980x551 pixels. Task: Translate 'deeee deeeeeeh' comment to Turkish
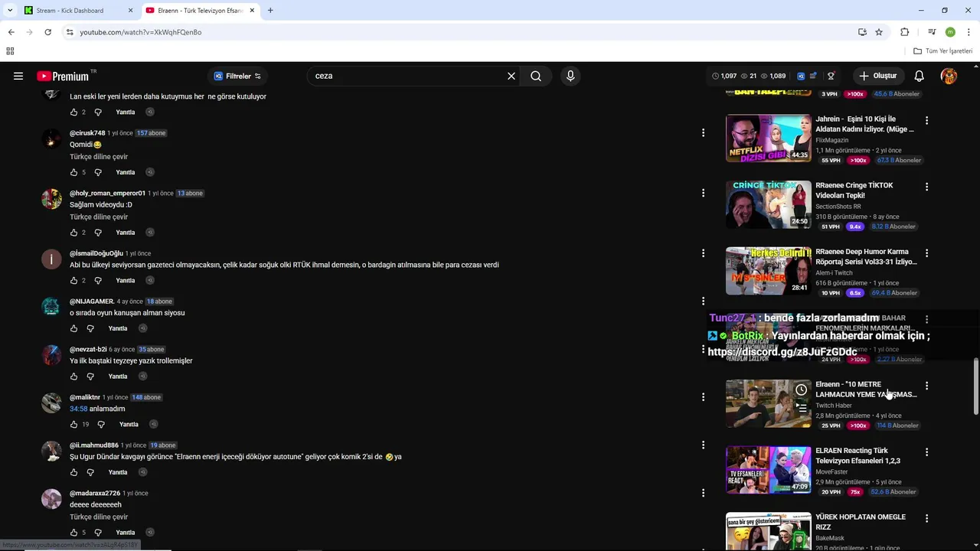tap(99, 517)
